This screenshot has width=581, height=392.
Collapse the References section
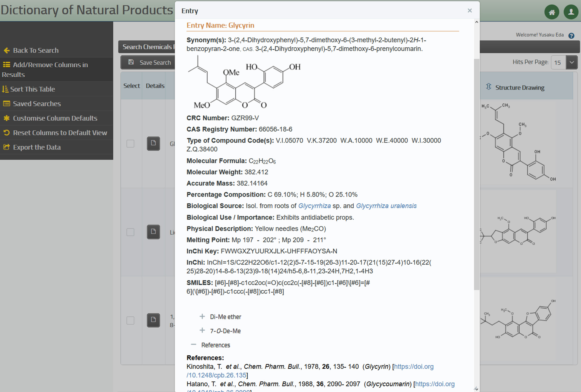[x=194, y=345]
